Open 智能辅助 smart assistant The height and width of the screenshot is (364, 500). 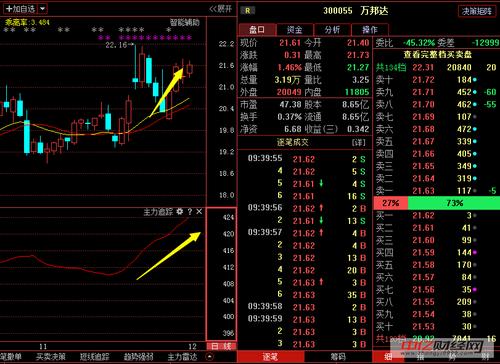coord(185,23)
